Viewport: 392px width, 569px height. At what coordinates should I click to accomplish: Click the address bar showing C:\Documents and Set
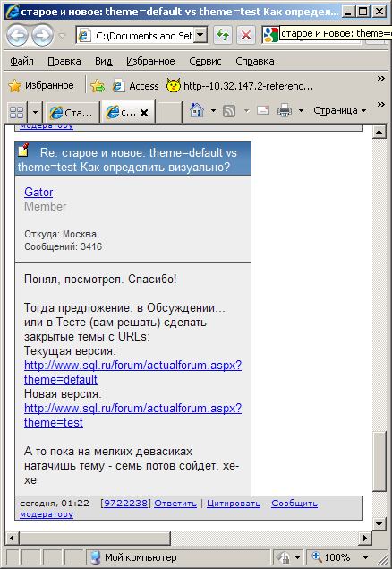pos(141,36)
